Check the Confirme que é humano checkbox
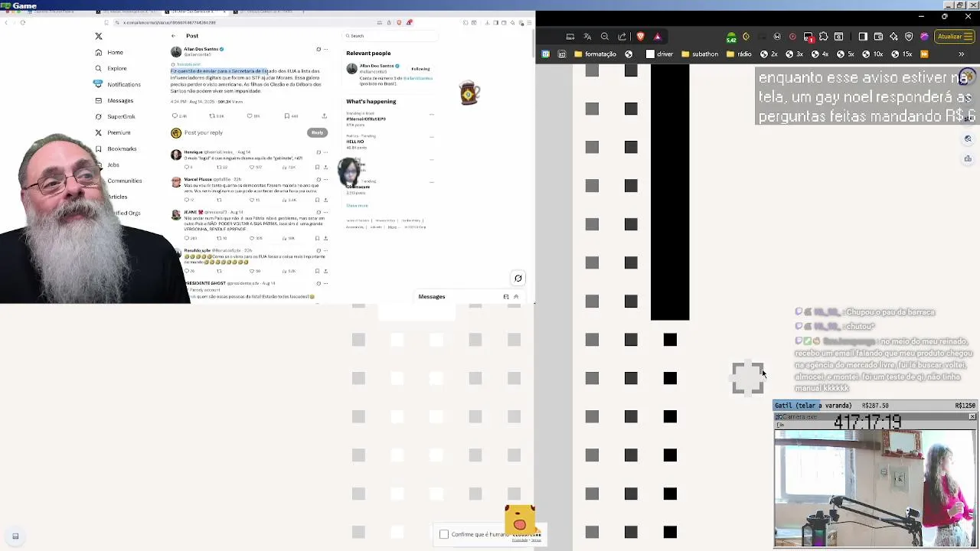Screen dimensions: 980x551 [x=444, y=534]
